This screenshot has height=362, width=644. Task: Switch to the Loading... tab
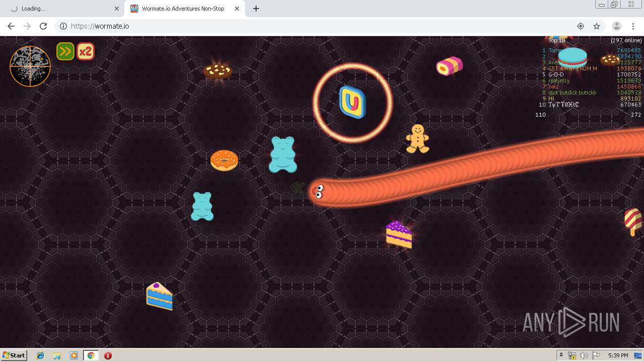(x=63, y=9)
